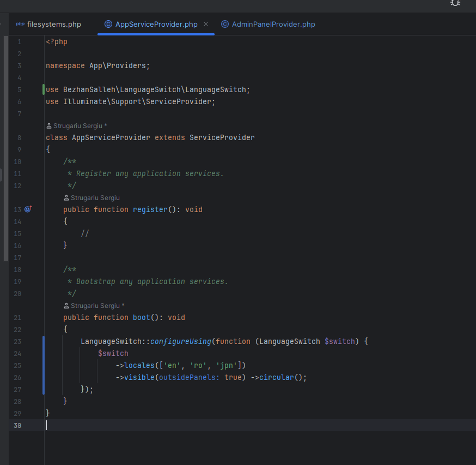Viewport: 476px width, 465px height.
Task: Click the PHP file icon on filesystems.php tab
Action: (x=20, y=24)
